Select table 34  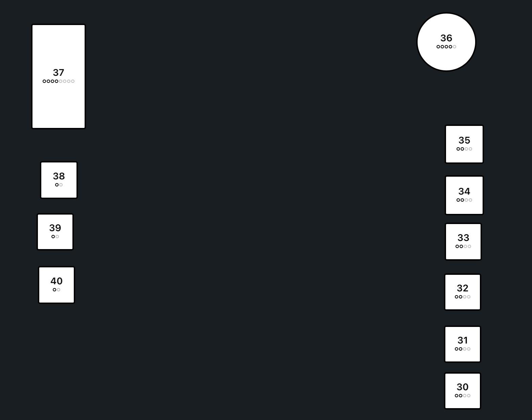pyautogui.click(x=464, y=195)
